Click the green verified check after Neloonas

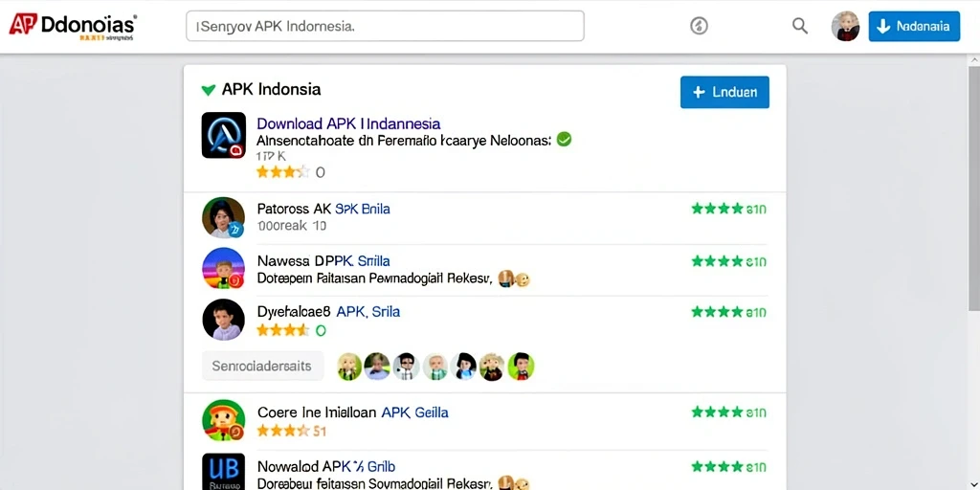tap(564, 140)
